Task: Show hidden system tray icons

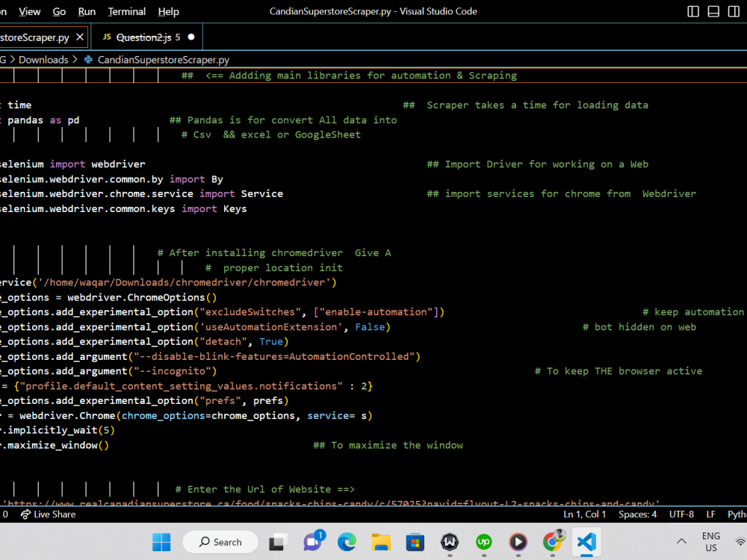Action: click(682, 541)
